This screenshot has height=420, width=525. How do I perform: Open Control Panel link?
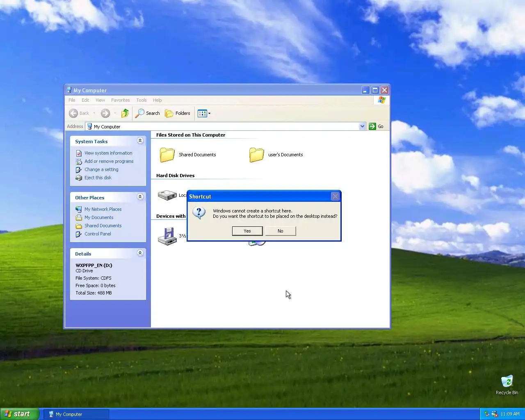[98, 234]
